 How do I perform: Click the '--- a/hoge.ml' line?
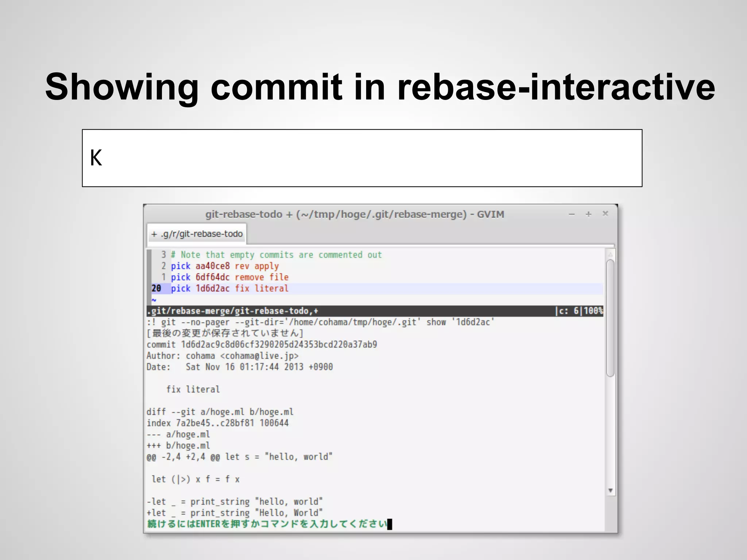[178, 435]
